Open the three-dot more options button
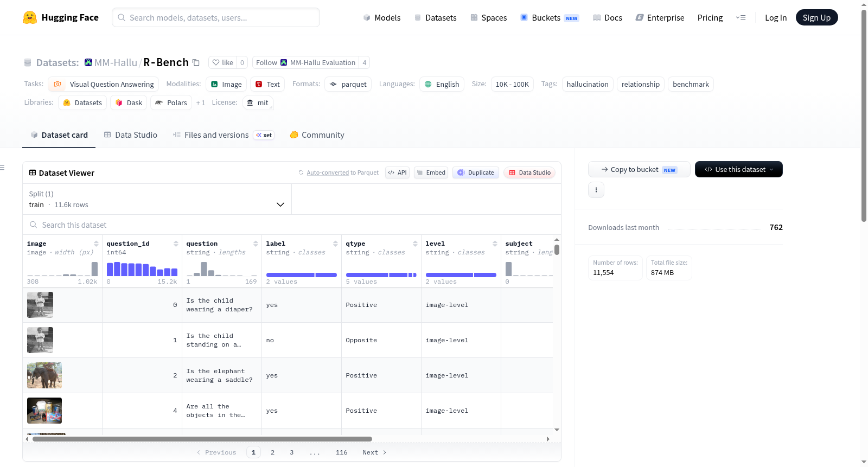868x467 pixels. (596, 190)
